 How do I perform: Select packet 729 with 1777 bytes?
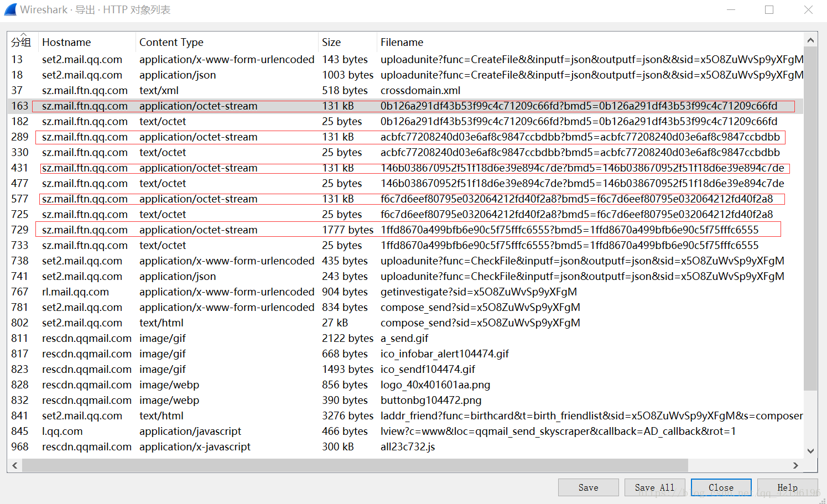(x=405, y=230)
